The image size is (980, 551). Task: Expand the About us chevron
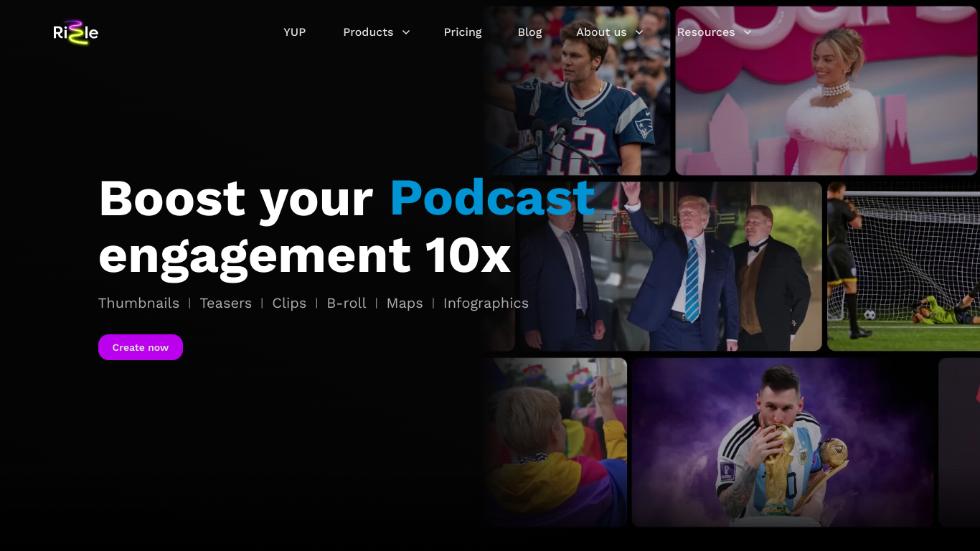(x=639, y=32)
